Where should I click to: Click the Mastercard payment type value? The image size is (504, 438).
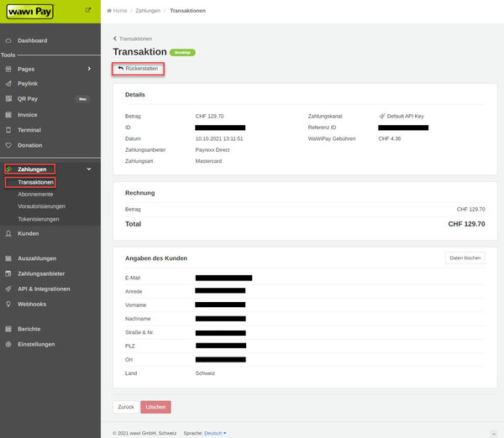click(208, 161)
